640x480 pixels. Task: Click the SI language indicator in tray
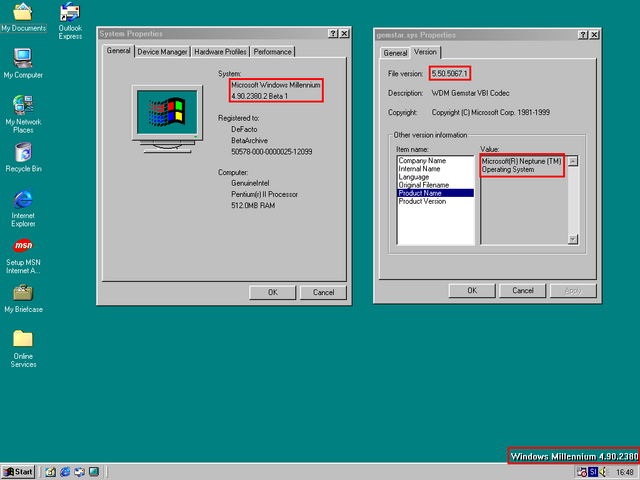pyautogui.click(x=593, y=472)
